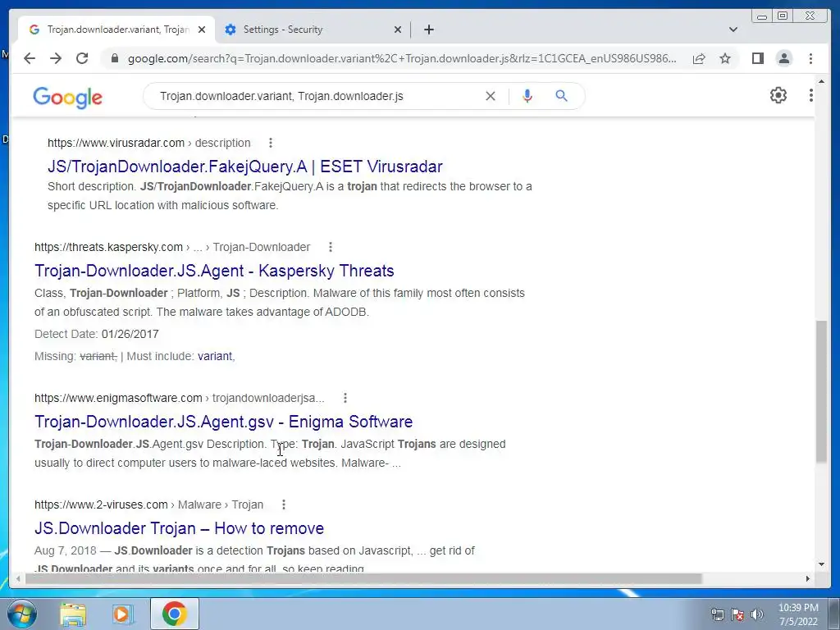Close the Trojan.downloader search tab

point(202,30)
